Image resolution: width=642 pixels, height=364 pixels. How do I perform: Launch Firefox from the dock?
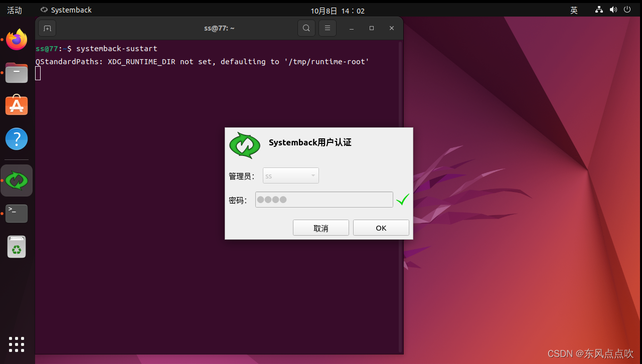coord(17,40)
